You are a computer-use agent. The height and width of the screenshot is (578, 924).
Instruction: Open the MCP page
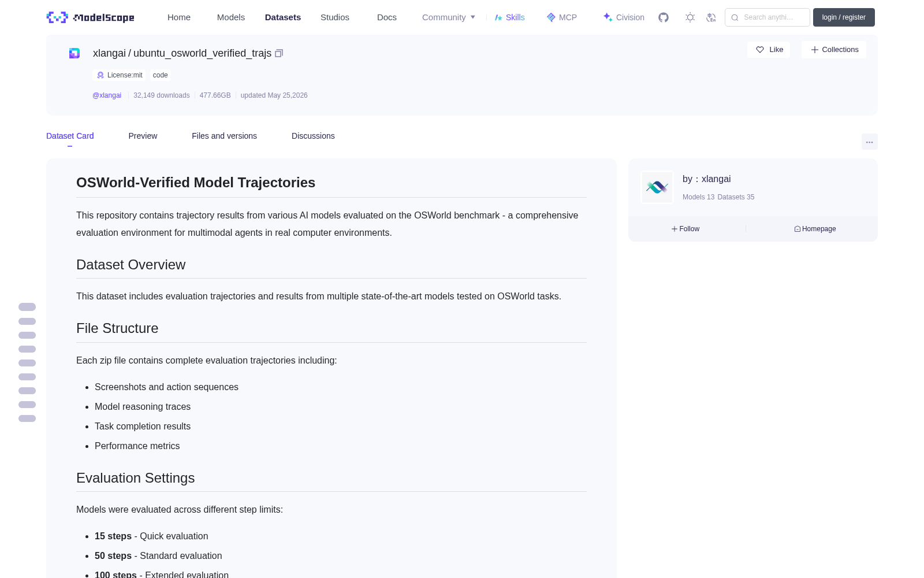(562, 17)
